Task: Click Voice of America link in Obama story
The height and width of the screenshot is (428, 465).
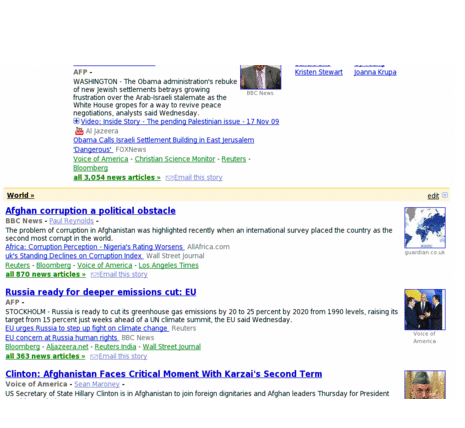Action: (101, 159)
